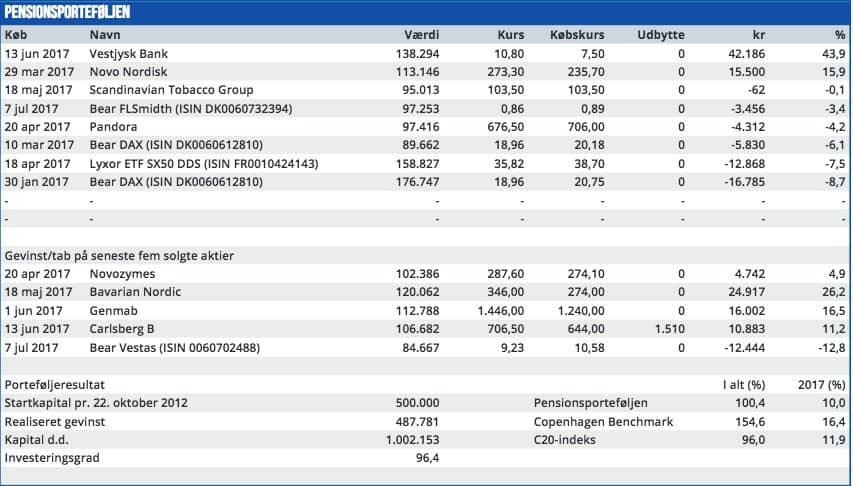Click the Carlsberg B dividend value 1.510

coord(669,328)
